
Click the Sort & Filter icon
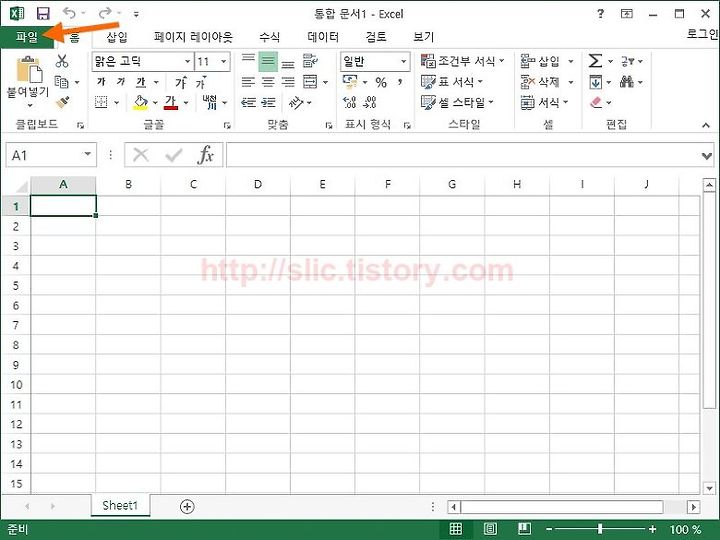point(627,61)
